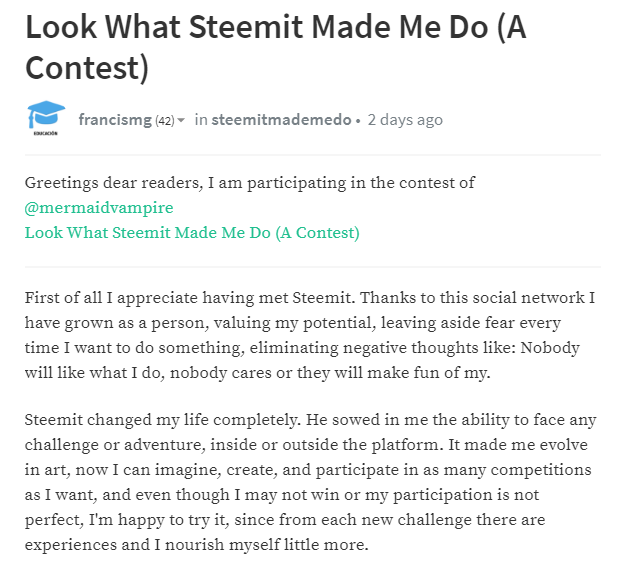Image resolution: width=629 pixels, height=580 pixels.
Task: Click the 'EDUCACIÓN' label under the avatar
Action: [46, 133]
